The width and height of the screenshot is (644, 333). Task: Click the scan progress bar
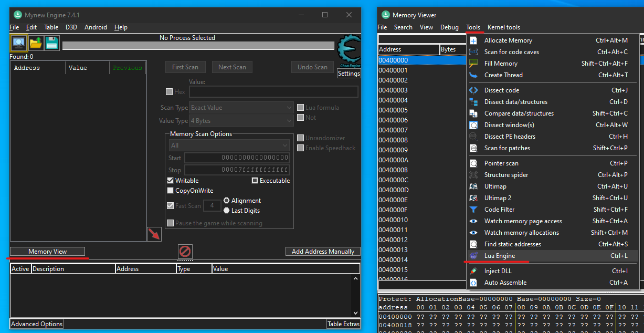(198, 46)
